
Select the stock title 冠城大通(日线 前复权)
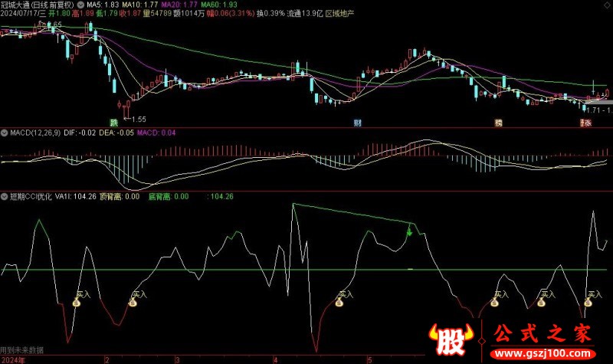coord(38,5)
